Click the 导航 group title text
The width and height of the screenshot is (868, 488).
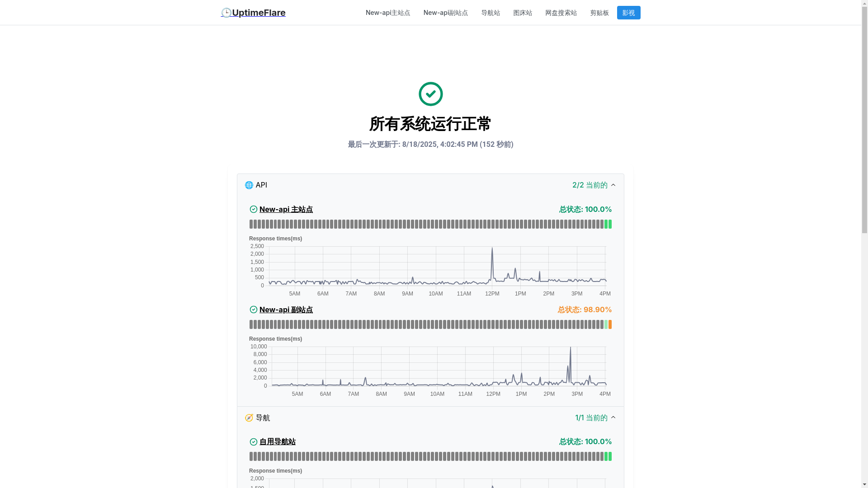[263, 418]
